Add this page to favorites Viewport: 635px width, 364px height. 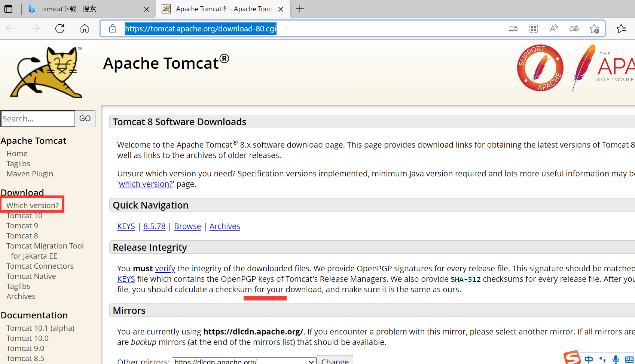click(x=594, y=29)
